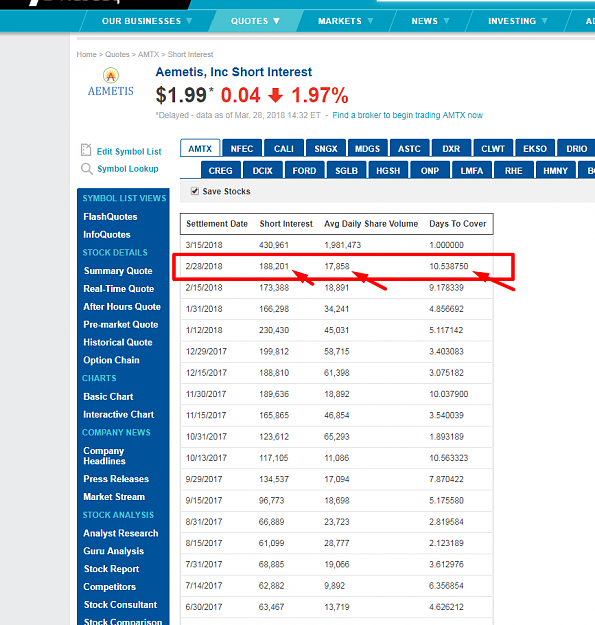This screenshot has height=625, width=595.
Task: Open the HGSH symbol tab
Action: pyautogui.click(x=388, y=171)
